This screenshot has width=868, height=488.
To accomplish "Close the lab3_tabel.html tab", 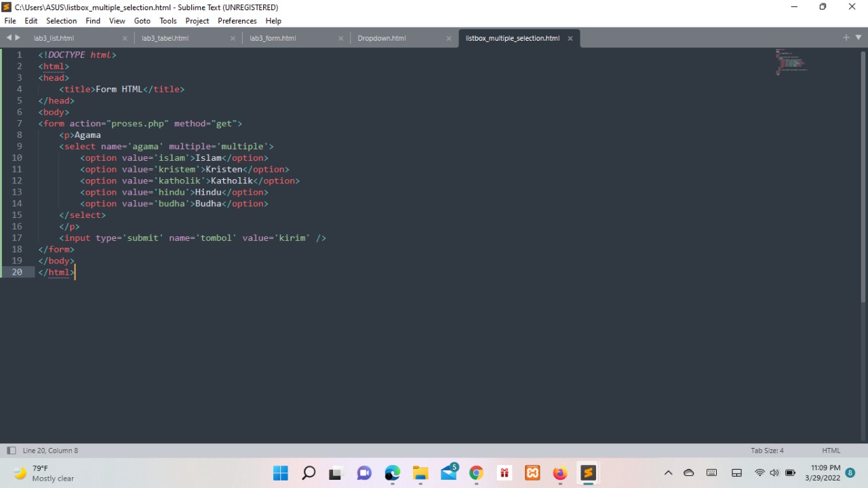I will [x=233, y=39].
